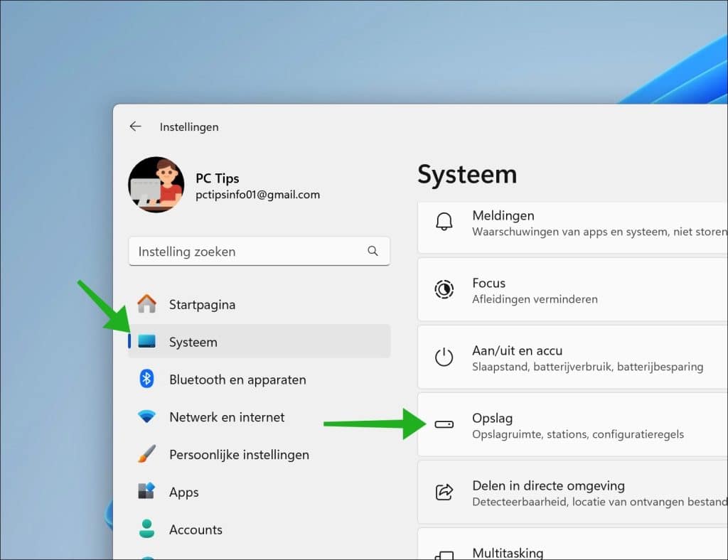Image resolution: width=728 pixels, height=560 pixels.
Task: Click the Focus timer icon
Action: (444, 289)
